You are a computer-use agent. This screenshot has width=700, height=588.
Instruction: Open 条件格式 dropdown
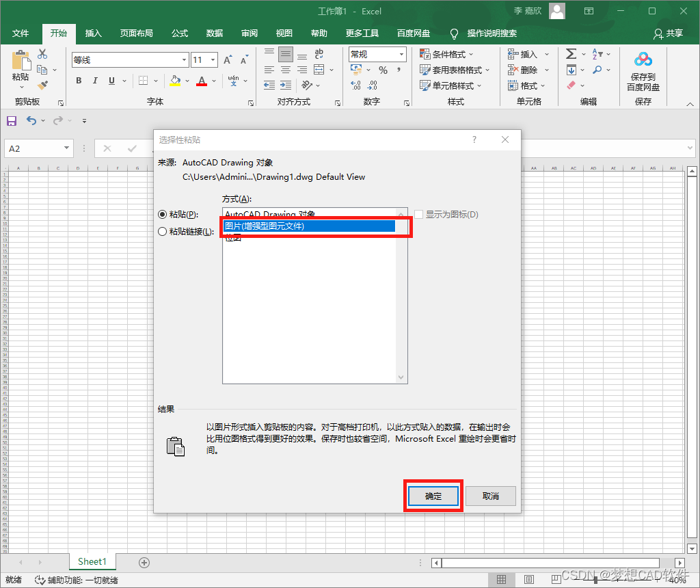(x=446, y=55)
